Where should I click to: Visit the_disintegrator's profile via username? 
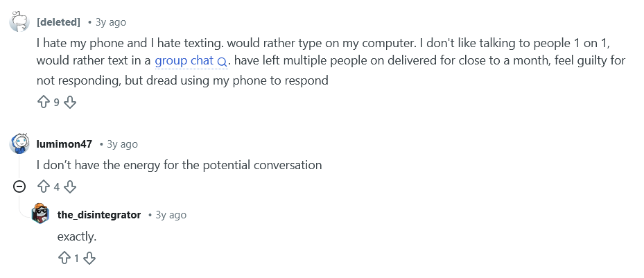pos(98,215)
